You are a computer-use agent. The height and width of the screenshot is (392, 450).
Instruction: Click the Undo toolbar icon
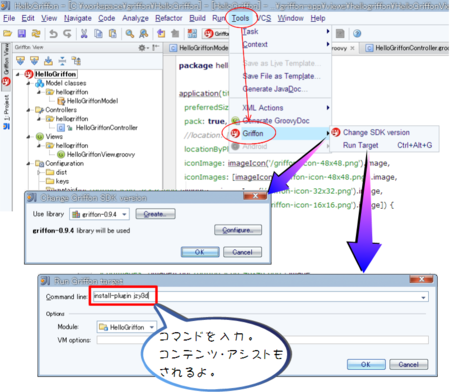[53, 33]
